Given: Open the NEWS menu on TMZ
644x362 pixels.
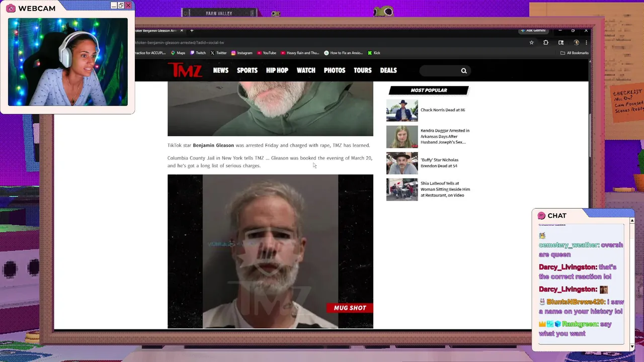Looking at the screenshot, I should pyautogui.click(x=220, y=70).
